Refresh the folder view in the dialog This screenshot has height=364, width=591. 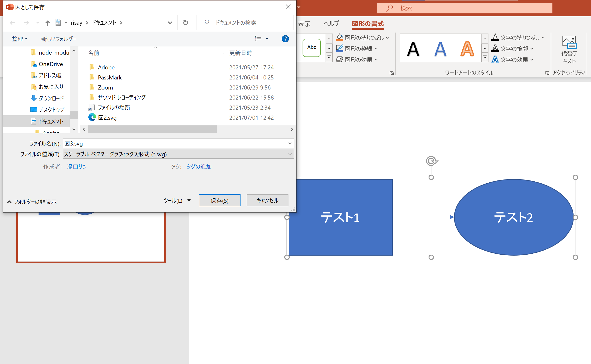tap(185, 22)
